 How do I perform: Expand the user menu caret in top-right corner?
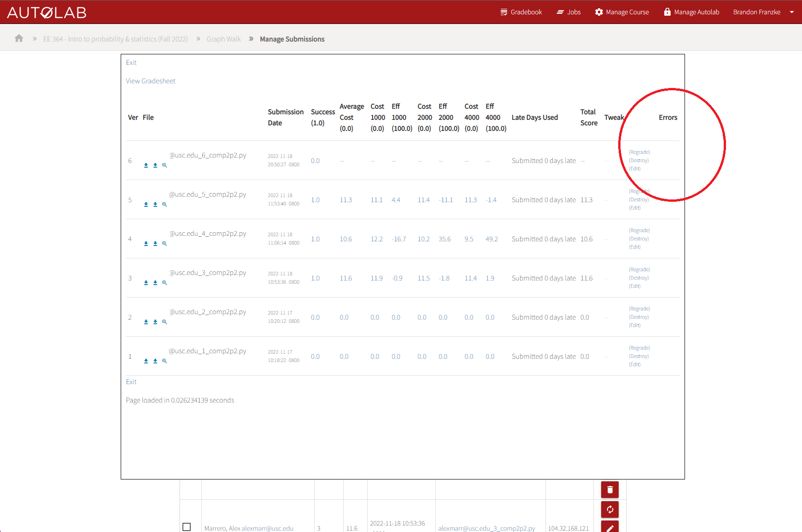[x=790, y=12]
